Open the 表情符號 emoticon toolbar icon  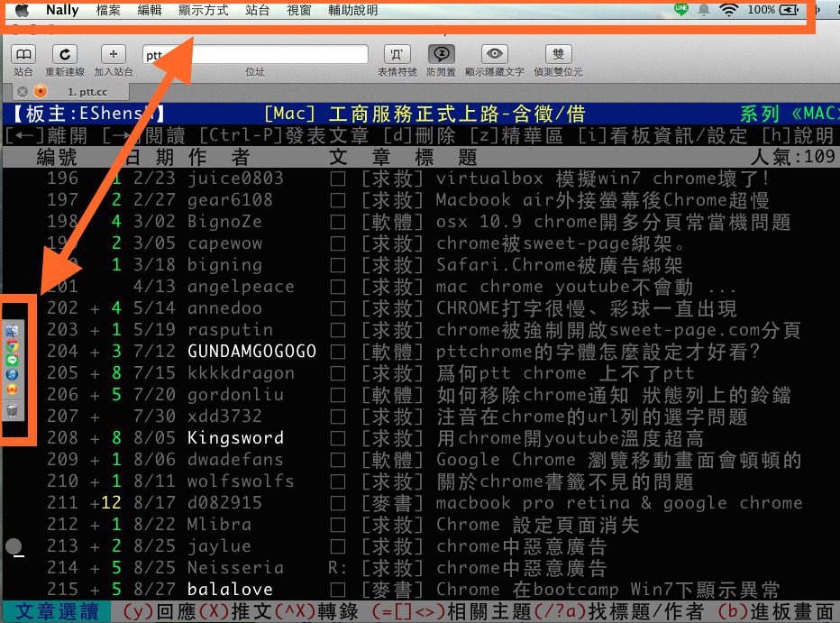pyautogui.click(x=397, y=54)
